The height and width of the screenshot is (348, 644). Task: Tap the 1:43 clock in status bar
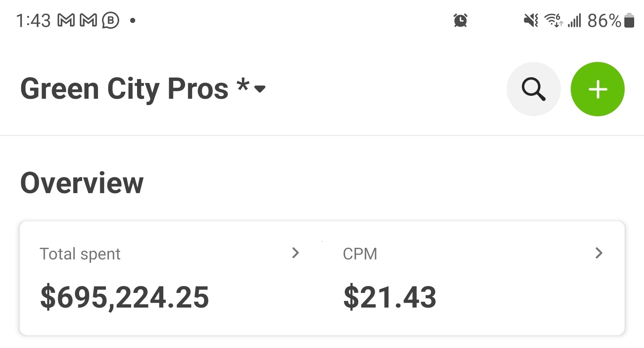pos(33,20)
